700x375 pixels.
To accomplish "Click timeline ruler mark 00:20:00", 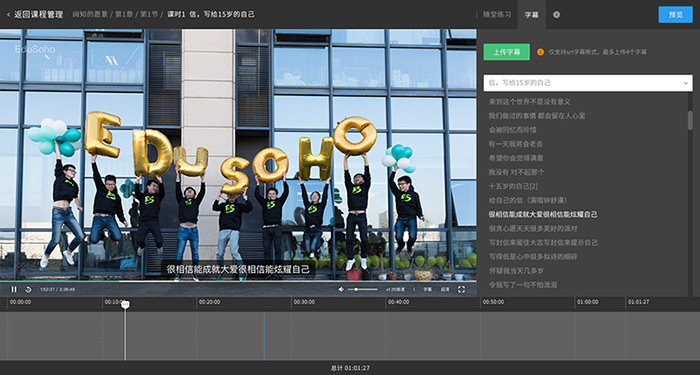I will tap(209, 302).
